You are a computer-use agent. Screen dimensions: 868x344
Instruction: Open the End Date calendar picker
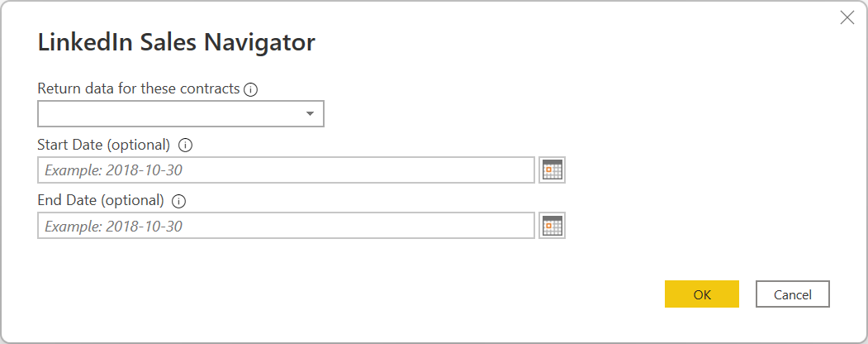point(552,226)
